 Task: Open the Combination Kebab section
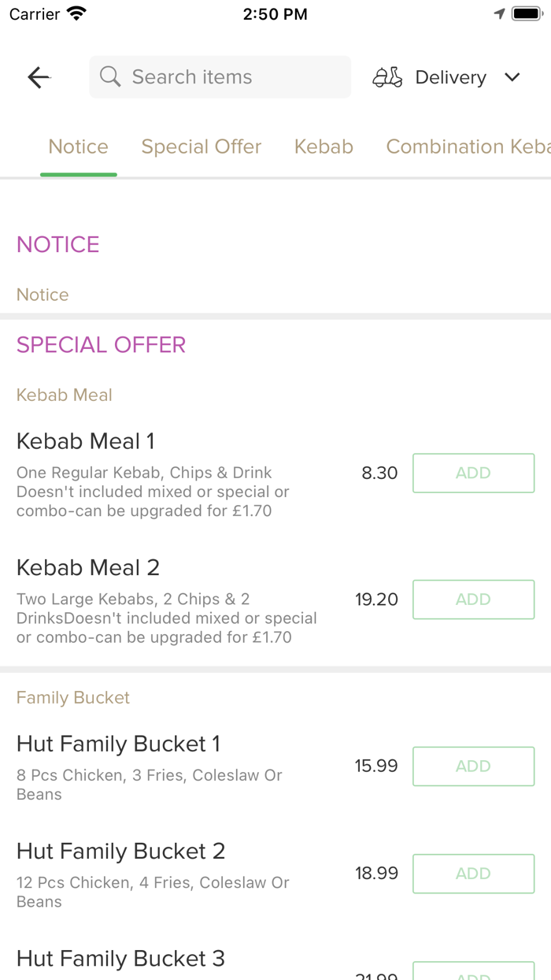[x=467, y=147]
